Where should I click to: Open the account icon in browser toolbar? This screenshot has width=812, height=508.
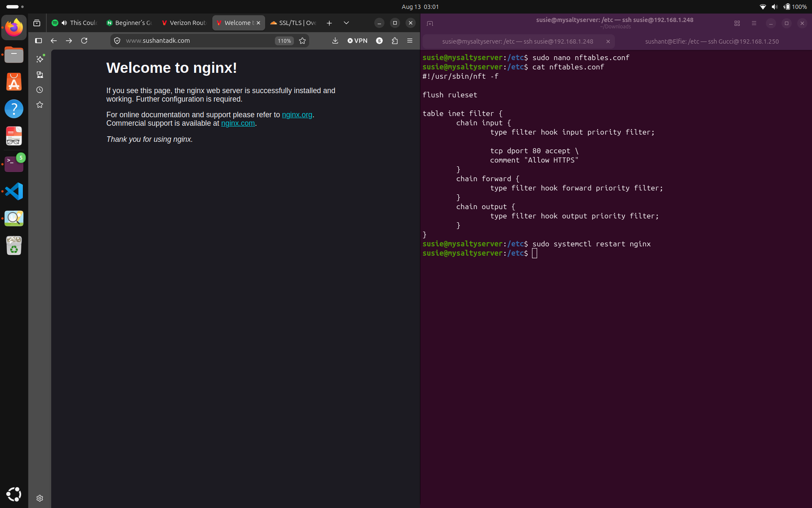(379, 41)
